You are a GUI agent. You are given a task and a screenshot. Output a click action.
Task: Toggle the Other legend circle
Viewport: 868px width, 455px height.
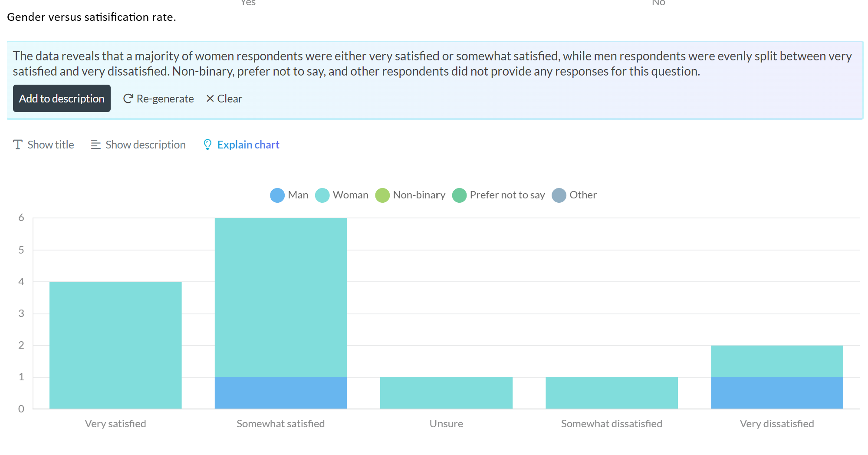pos(559,195)
